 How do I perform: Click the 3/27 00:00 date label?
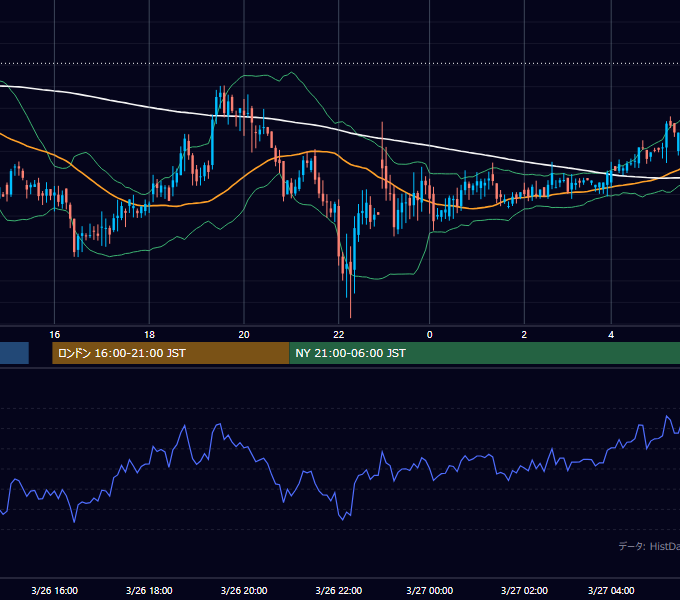click(x=429, y=590)
